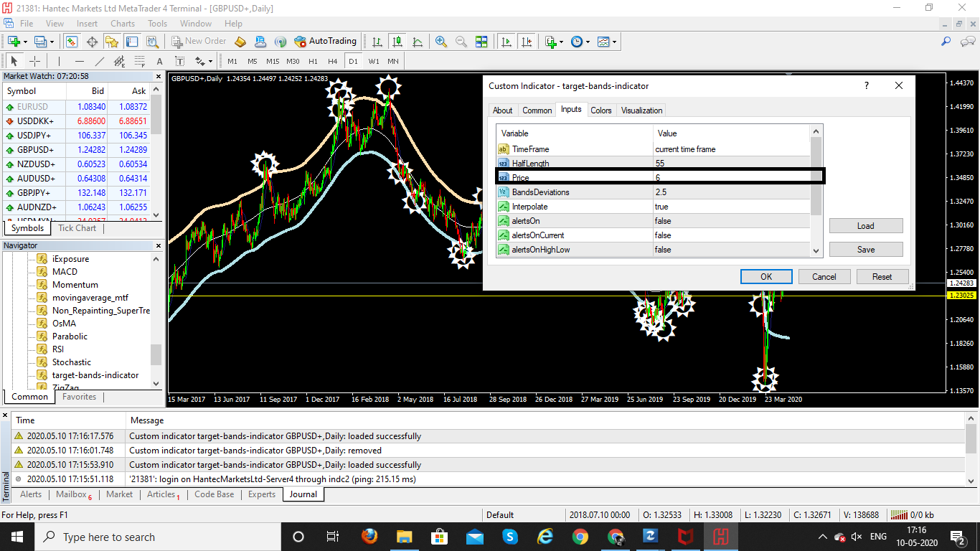The width and height of the screenshot is (980, 551).
Task: Open the Strategy Tester magnifier icon
Action: click(152, 42)
